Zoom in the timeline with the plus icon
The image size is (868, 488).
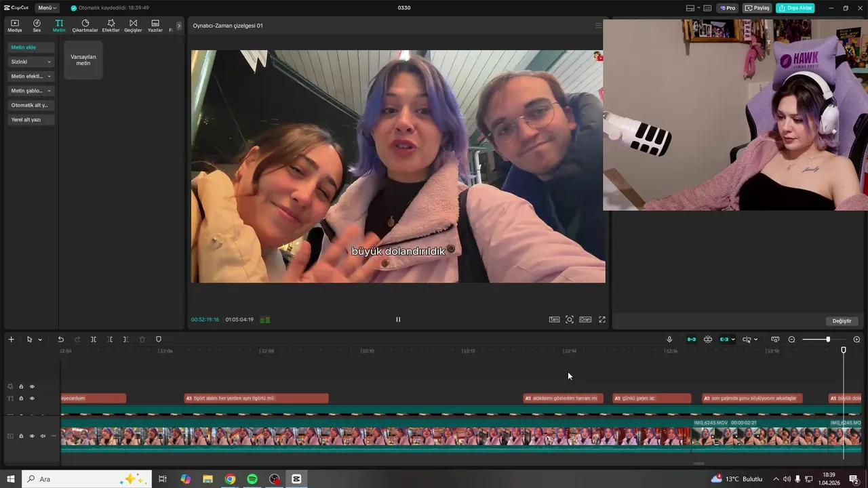click(856, 339)
